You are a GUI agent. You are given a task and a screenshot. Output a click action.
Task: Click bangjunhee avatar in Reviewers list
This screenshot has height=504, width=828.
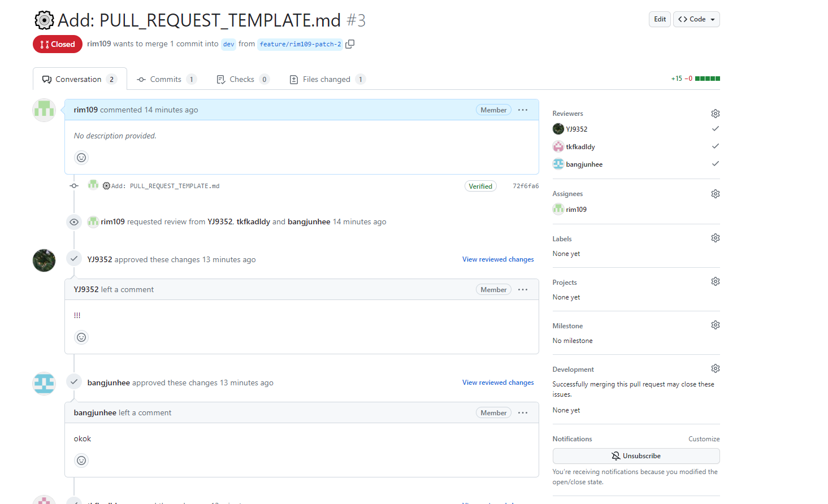point(558,164)
